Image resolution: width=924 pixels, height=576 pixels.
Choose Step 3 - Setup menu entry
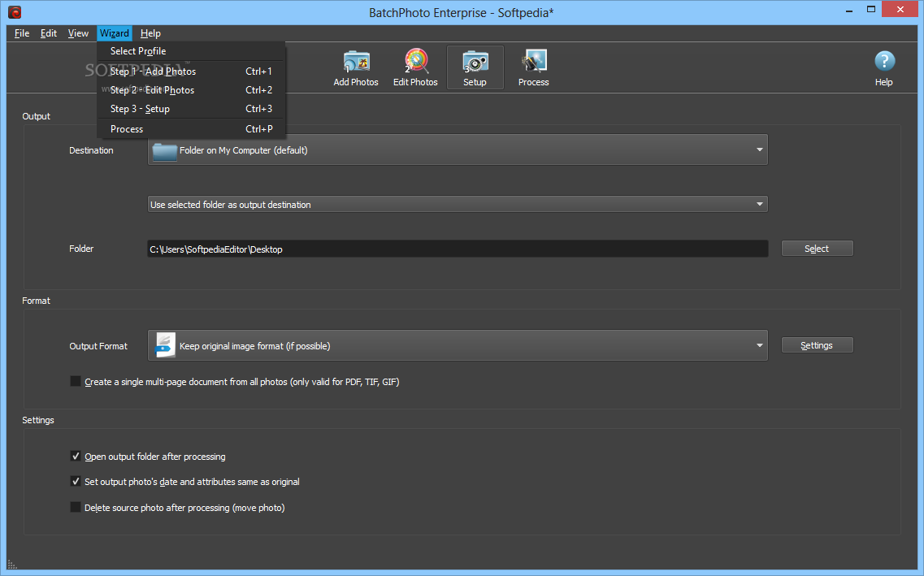pyautogui.click(x=191, y=109)
